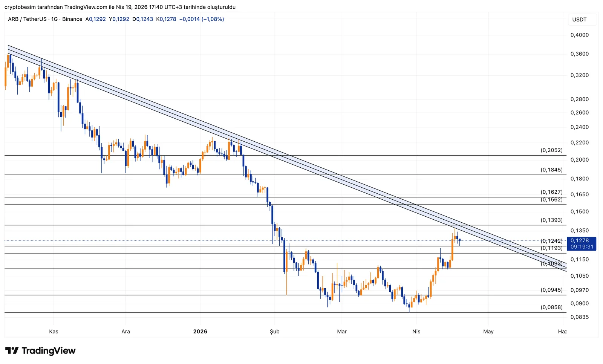Click the 2026 year marker on time axis
603x364 pixels.
point(200,332)
